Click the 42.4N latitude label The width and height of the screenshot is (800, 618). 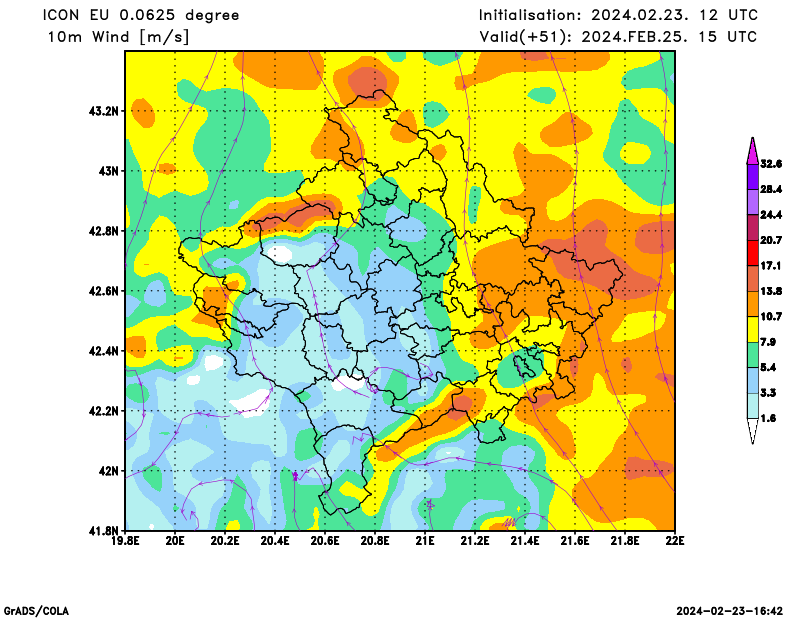click(104, 351)
